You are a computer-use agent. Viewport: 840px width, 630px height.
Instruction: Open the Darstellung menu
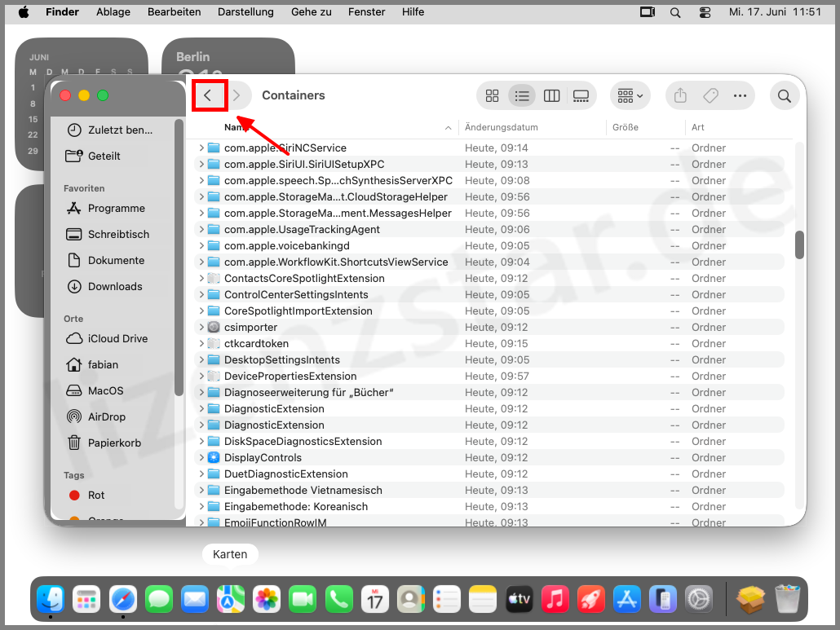(245, 11)
